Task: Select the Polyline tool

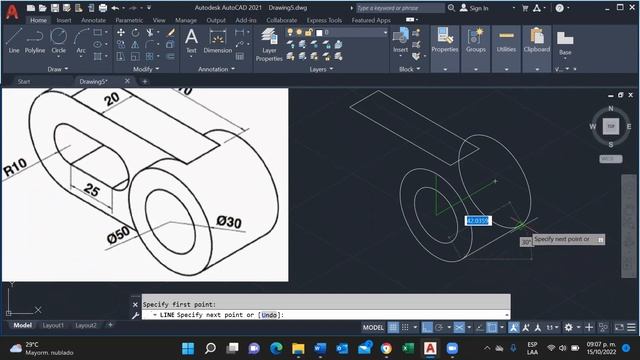Action: [x=35, y=40]
